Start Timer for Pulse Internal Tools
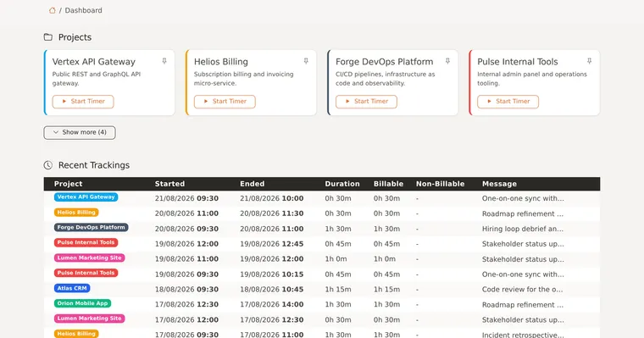Viewport: 644px width, 338px height. (x=508, y=102)
